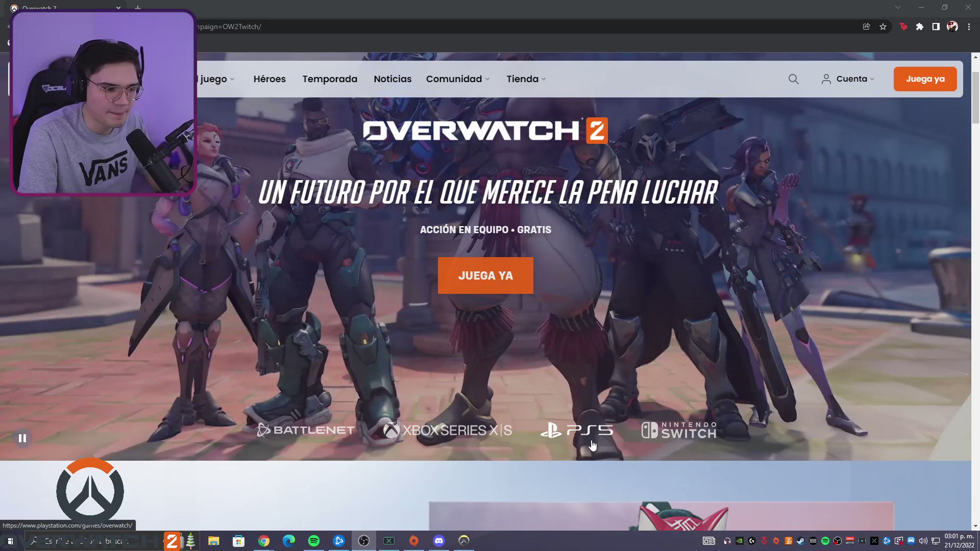The height and width of the screenshot is (551, 980).
Task: Click the scrollbar down arrow
Action: point(975,526)
